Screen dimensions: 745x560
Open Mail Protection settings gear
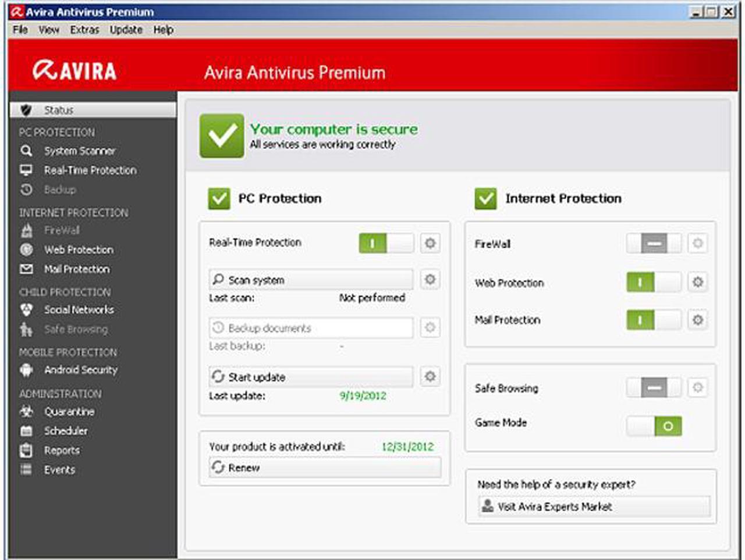[x=697, y=320]
